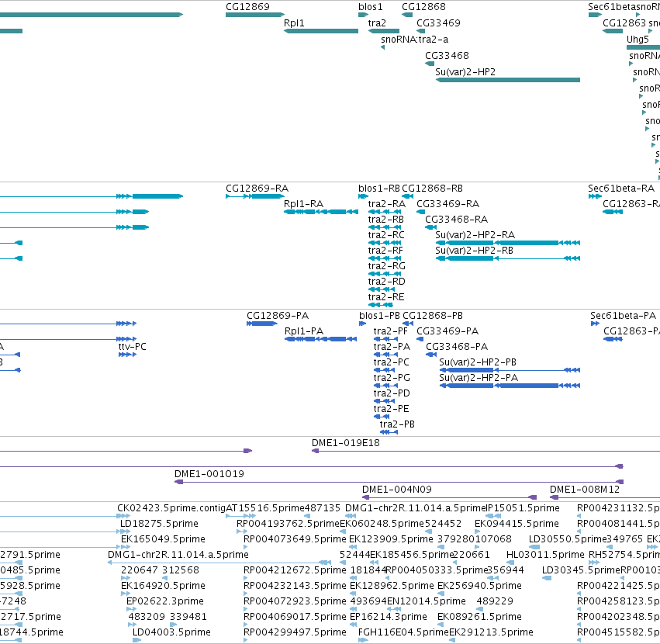Open transcript tra2-RG
Viewport: 660px width, 644px height.
point(387,266)
